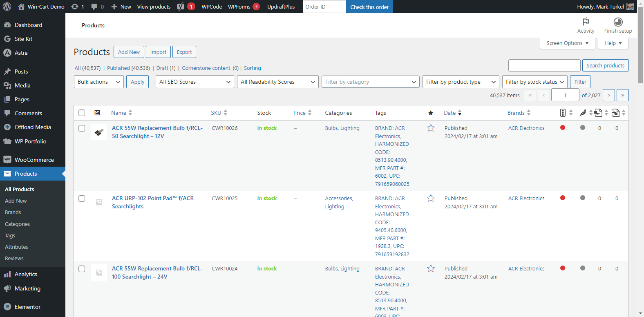644x317 pixels.
Task: Expand Screen Options panel
Action: pos(567,43)
